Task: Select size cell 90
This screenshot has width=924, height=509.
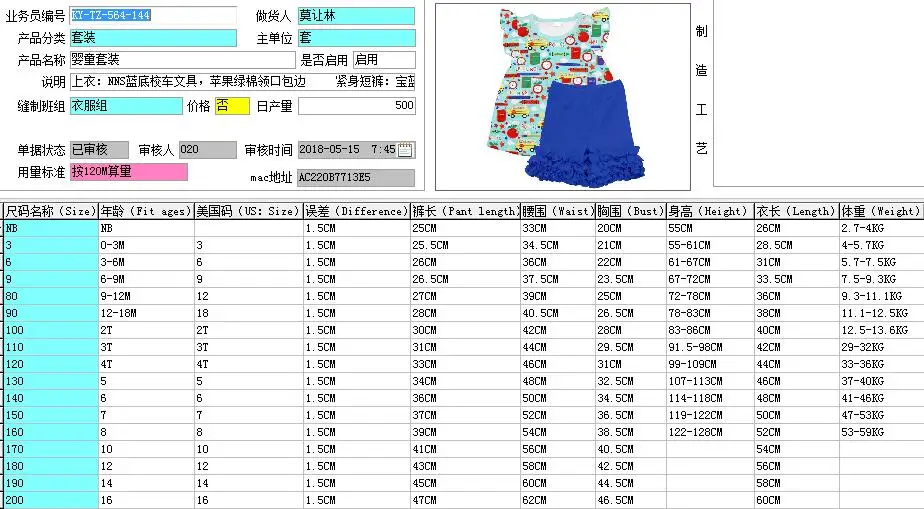Action: tap(51, 313)
